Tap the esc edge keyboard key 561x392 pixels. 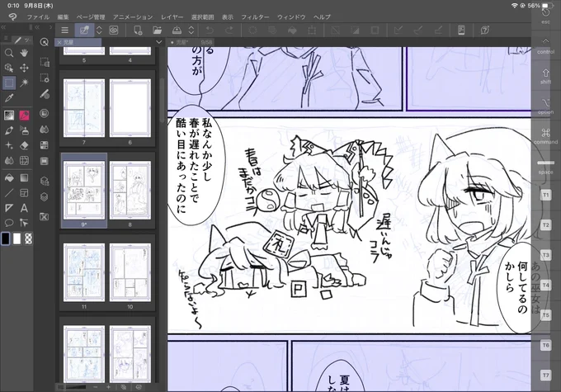pos(545,16)
